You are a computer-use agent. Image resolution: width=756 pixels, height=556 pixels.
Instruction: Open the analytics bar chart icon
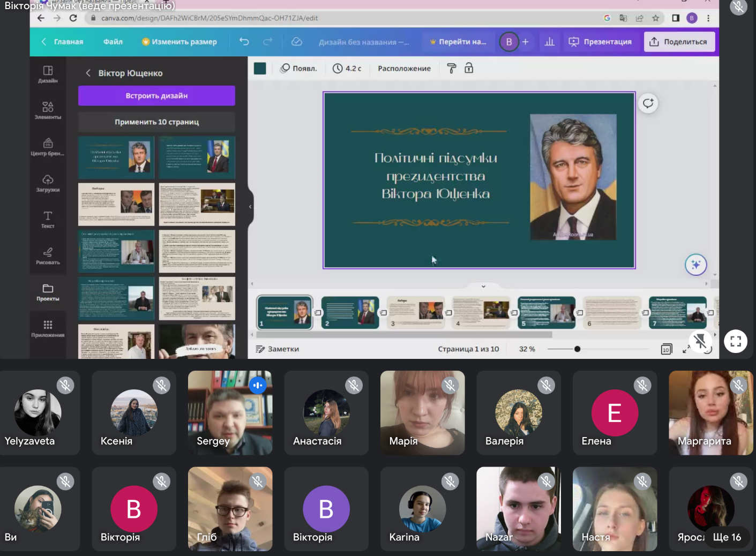[x=549, y=42]
